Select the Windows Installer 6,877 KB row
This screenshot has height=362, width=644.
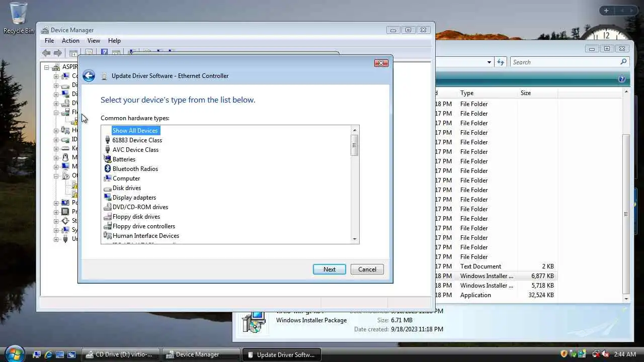(496, 276)
